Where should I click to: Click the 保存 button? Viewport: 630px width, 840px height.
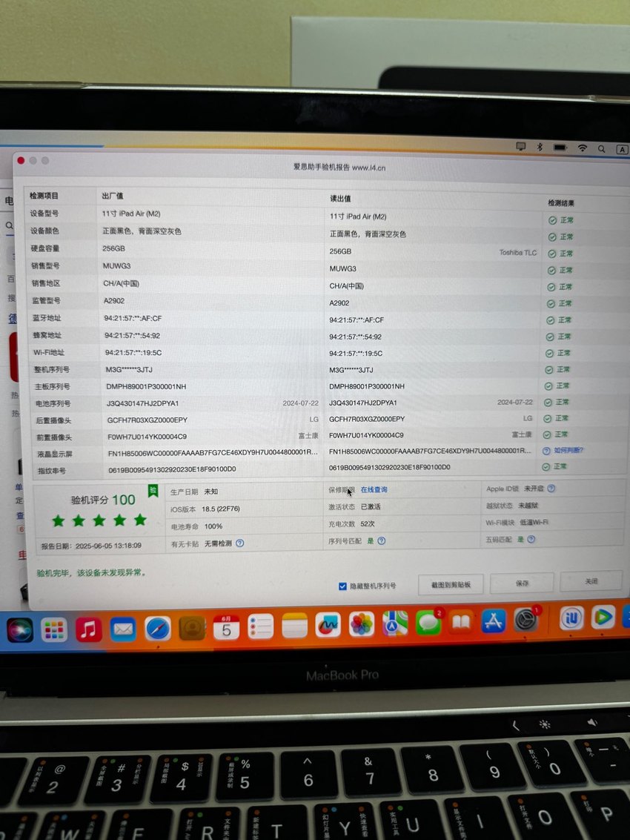point(522,583)
